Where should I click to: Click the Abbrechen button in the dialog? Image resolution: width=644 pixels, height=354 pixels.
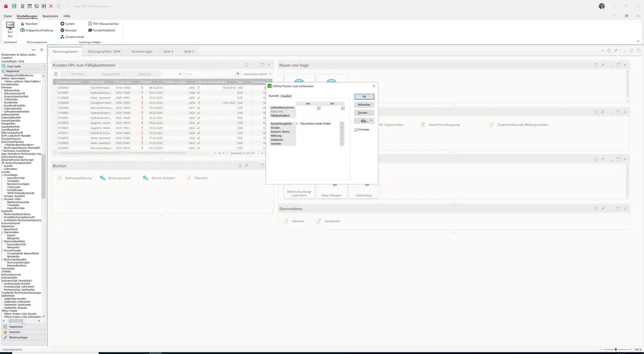(x=364, y=105)
